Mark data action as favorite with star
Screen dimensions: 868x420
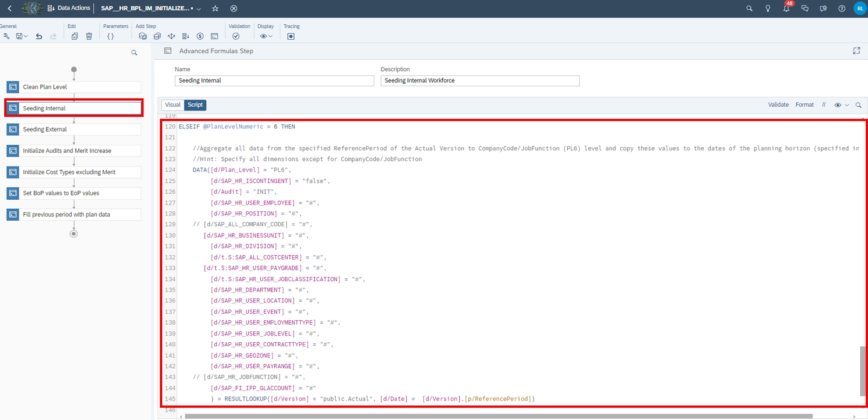216,8
